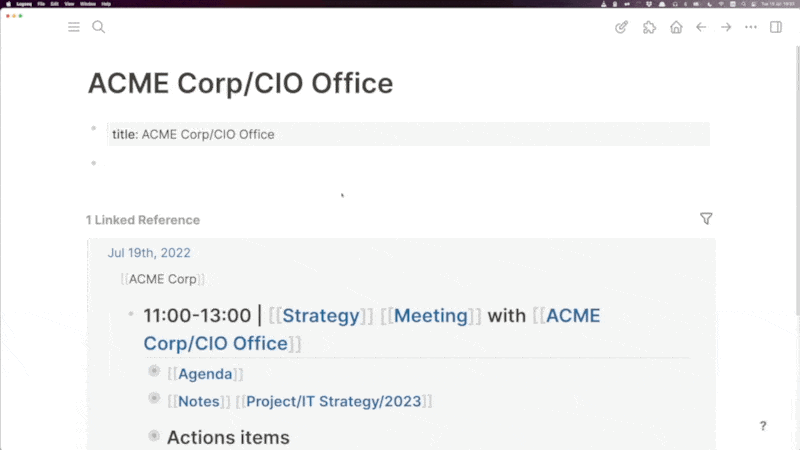Open the help question mark button
This screenshot has height=450, width=800.
[763, 426]
